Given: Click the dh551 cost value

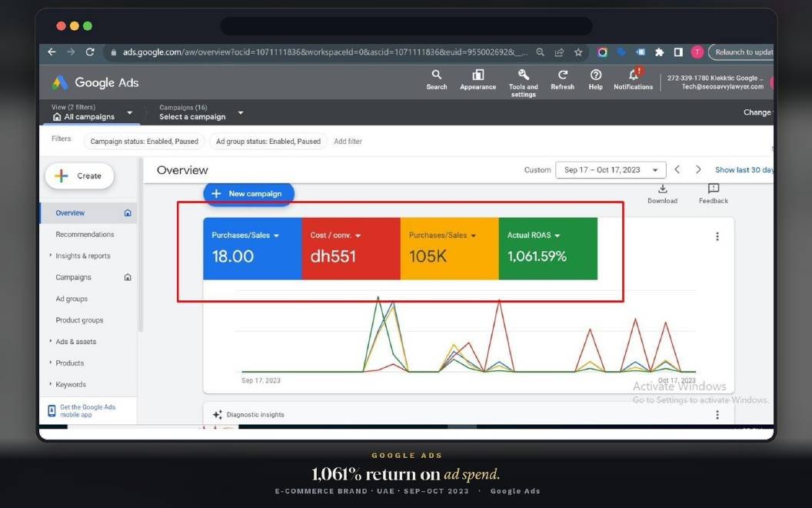Looking at the screenshot, I should 333,256.
